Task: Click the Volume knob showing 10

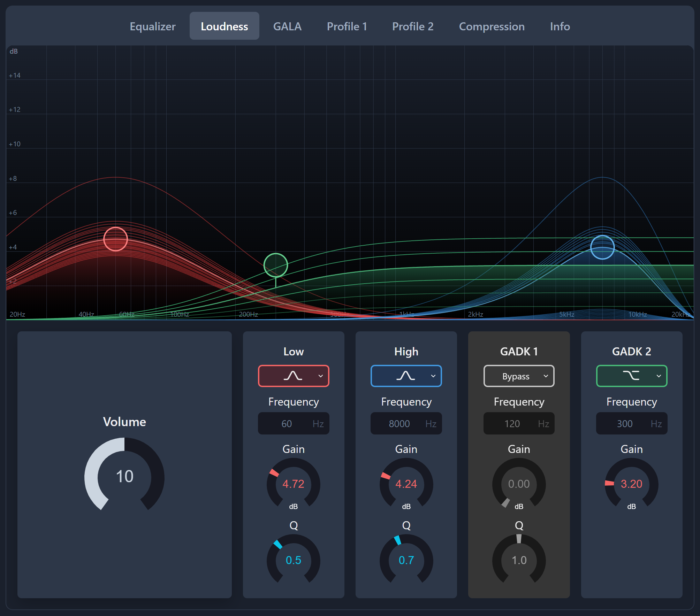Action: pos(124,476)
